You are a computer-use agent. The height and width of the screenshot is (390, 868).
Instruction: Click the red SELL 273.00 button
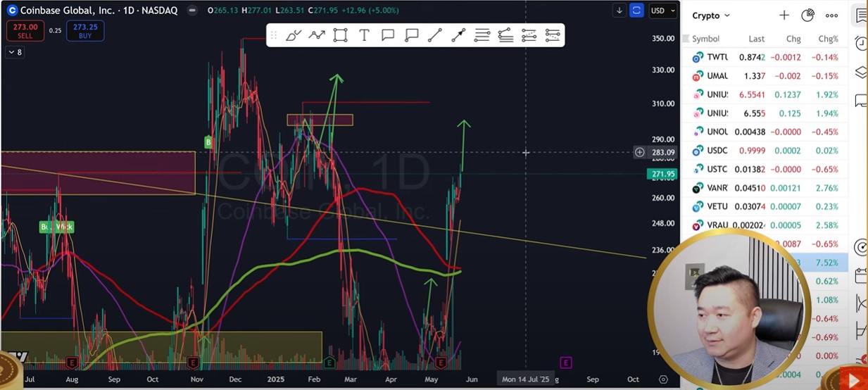tap(26, 30)
